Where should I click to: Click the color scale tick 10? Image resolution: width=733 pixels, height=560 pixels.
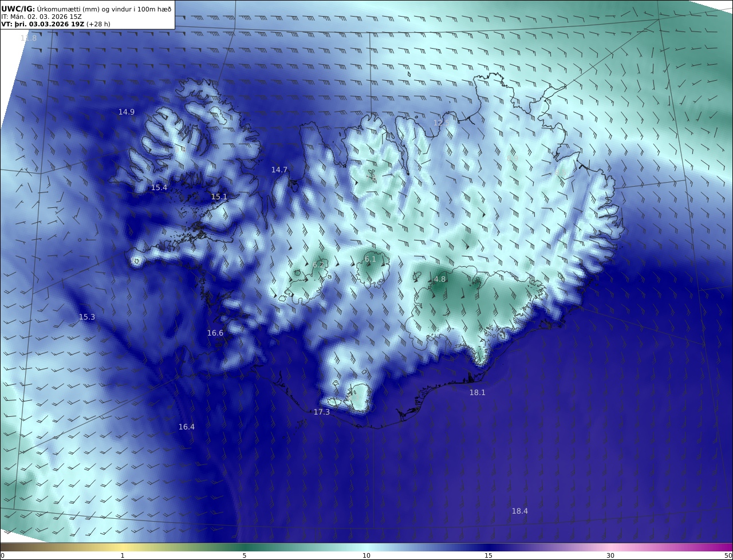point(366,555)
